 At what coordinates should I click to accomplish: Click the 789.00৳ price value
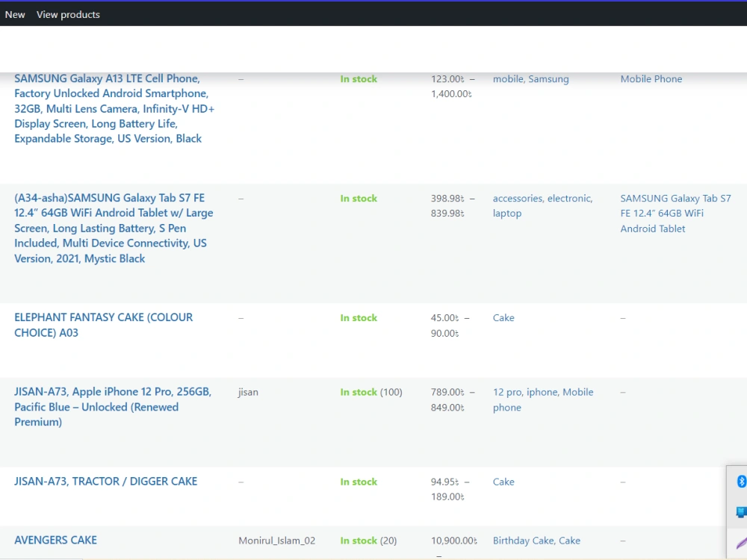pyautogui.click(x=447, y=393)
